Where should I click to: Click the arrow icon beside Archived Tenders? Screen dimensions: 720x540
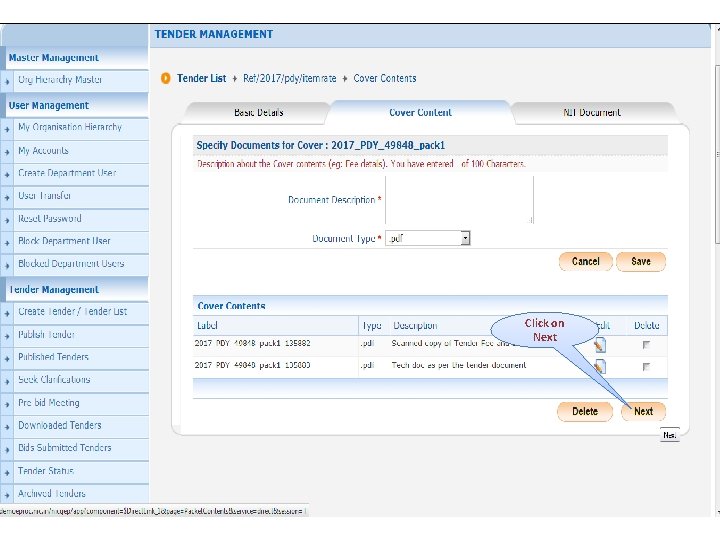click(x=7, y=495)
